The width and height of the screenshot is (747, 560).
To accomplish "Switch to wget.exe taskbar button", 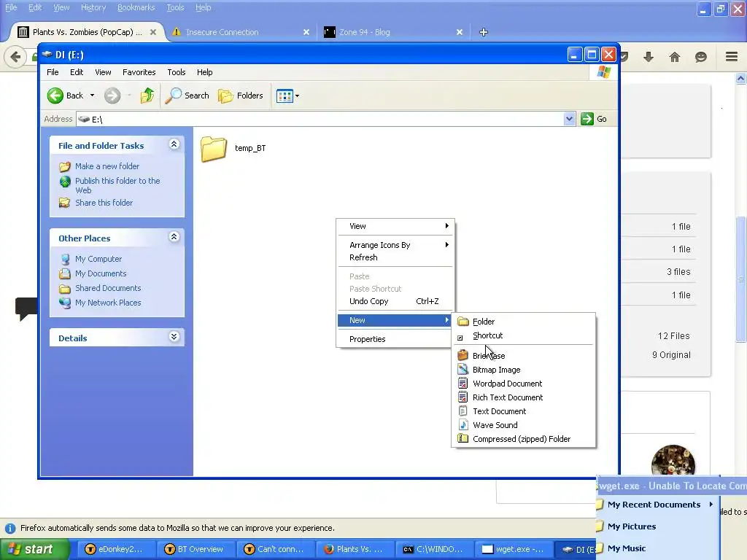I will [x=514, y=550].
